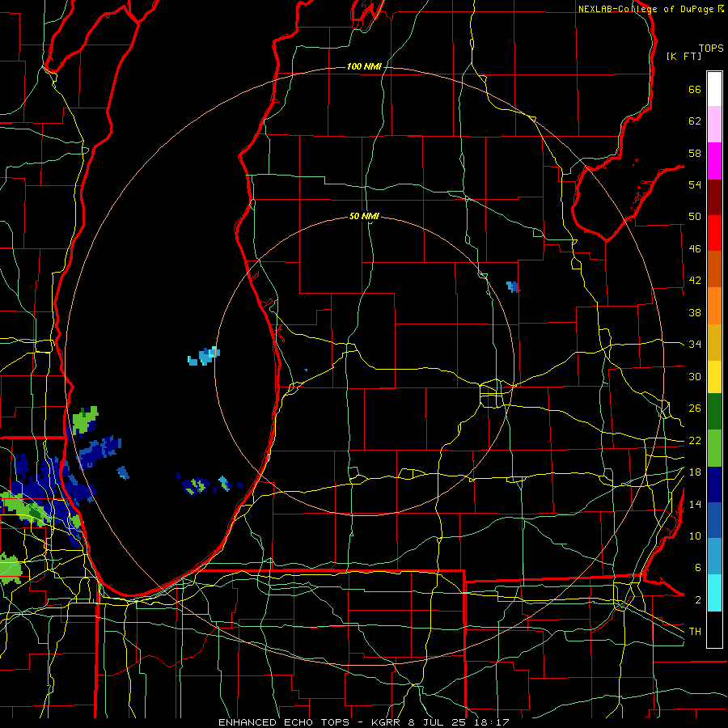Select the bright red legend swatch

pos(714,233)
